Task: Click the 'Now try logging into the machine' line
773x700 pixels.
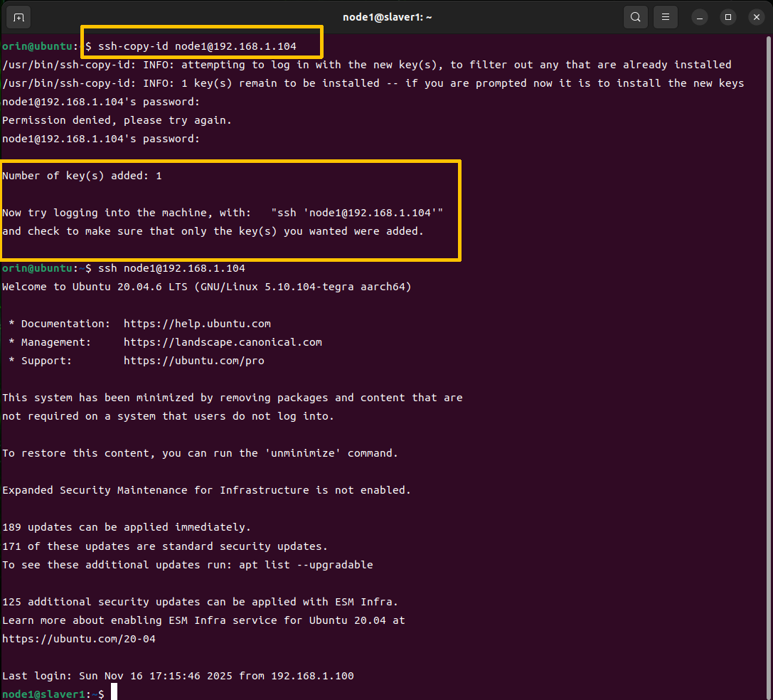Action: click(223, 213)
